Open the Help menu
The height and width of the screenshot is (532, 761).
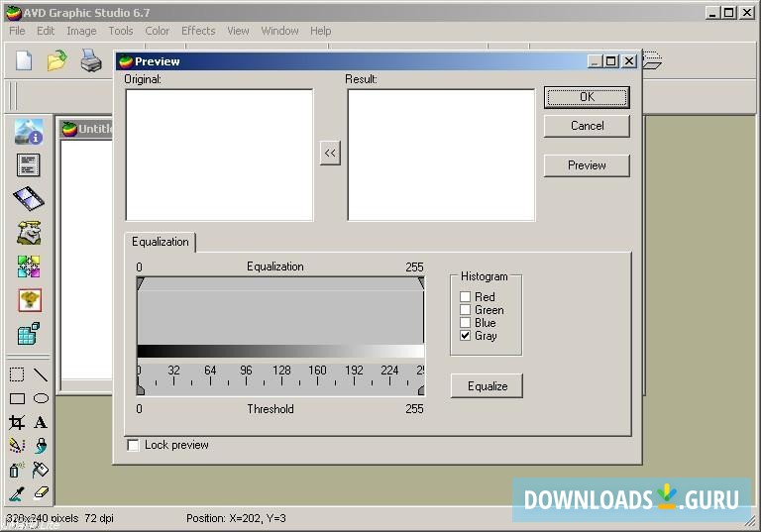[321, 31]
